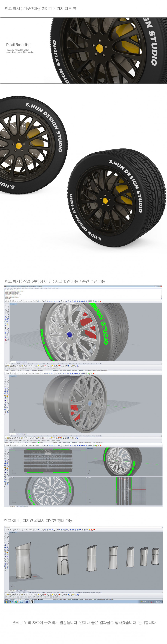Click the command history scrollbar at the window's right edge

tap(161, 294)
